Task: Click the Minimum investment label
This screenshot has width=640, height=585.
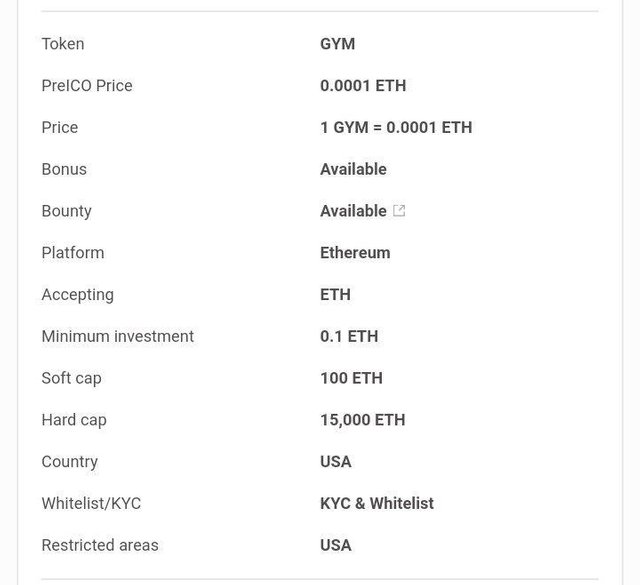Action: [118, 336]
